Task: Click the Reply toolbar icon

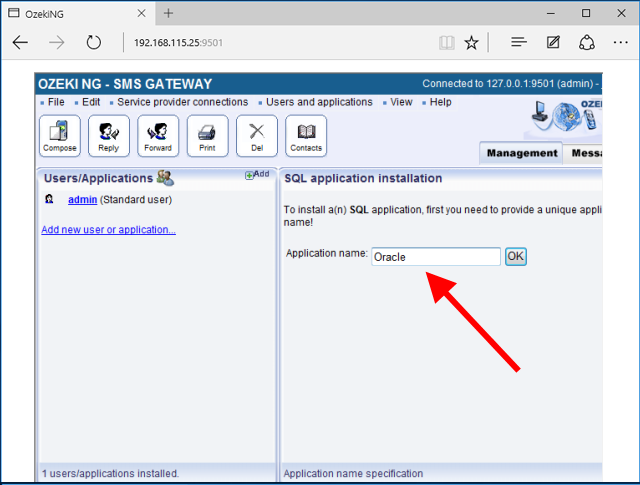Action: coord(108,135)
